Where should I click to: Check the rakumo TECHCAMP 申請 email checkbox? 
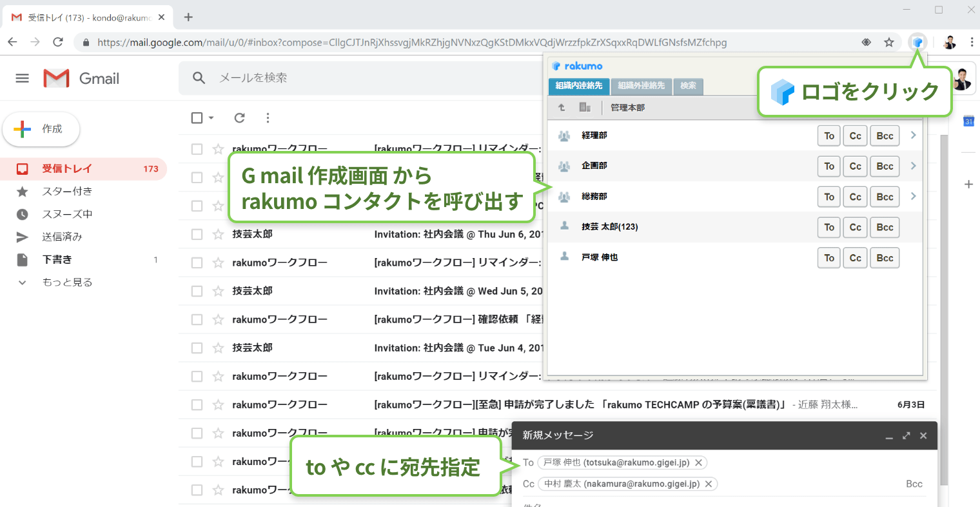[x=197, y=404]
